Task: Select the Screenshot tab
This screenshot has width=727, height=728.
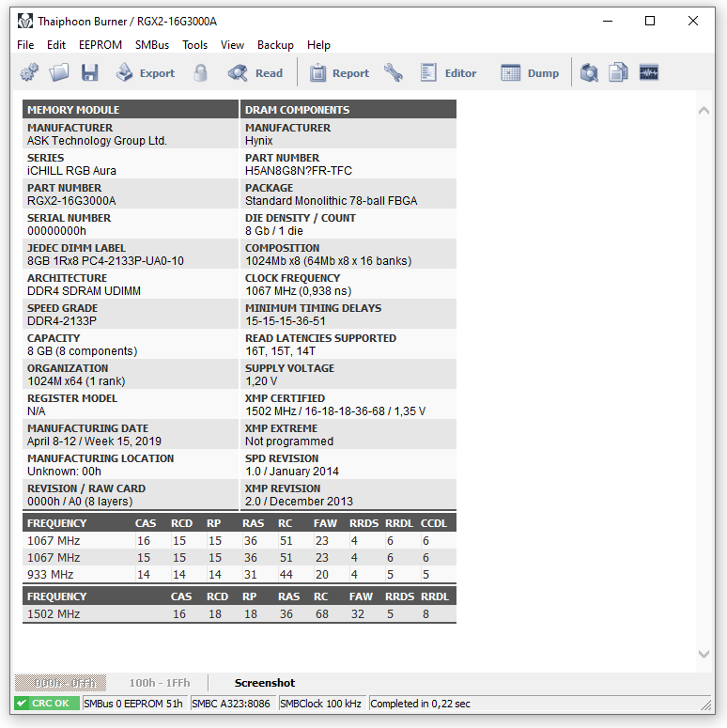Action: click(265, 683)
